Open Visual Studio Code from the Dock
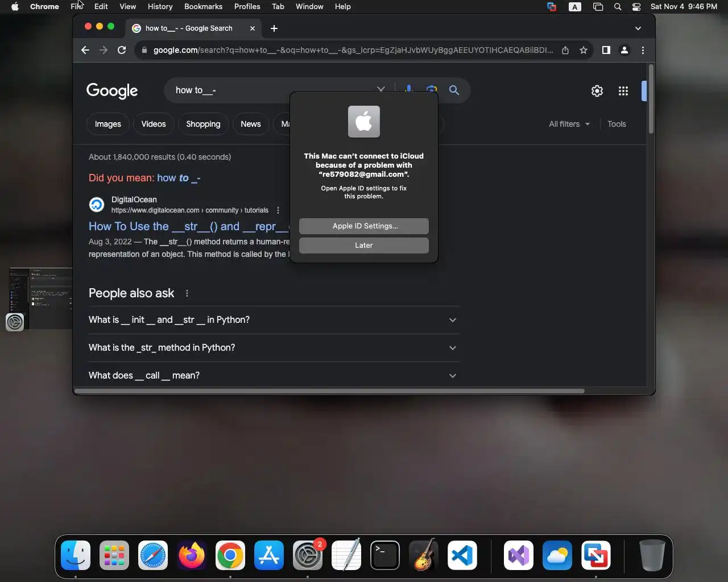The width and height of the screenshot is (728, 582). 462,555
